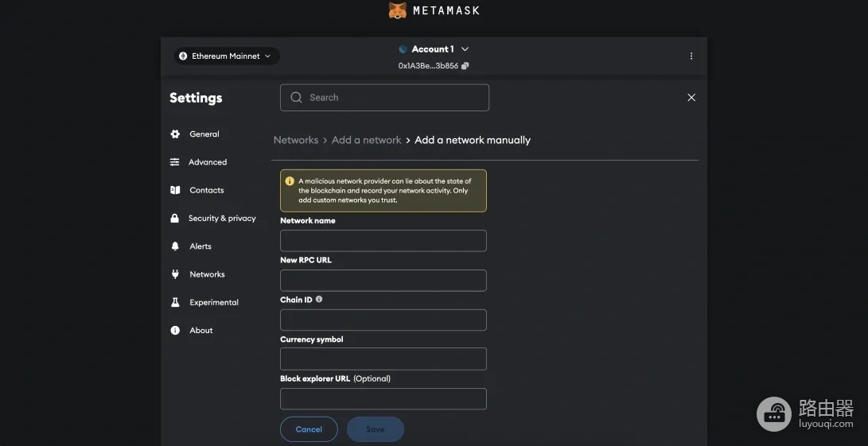Close the Settings panel with X

coord(691,98)
